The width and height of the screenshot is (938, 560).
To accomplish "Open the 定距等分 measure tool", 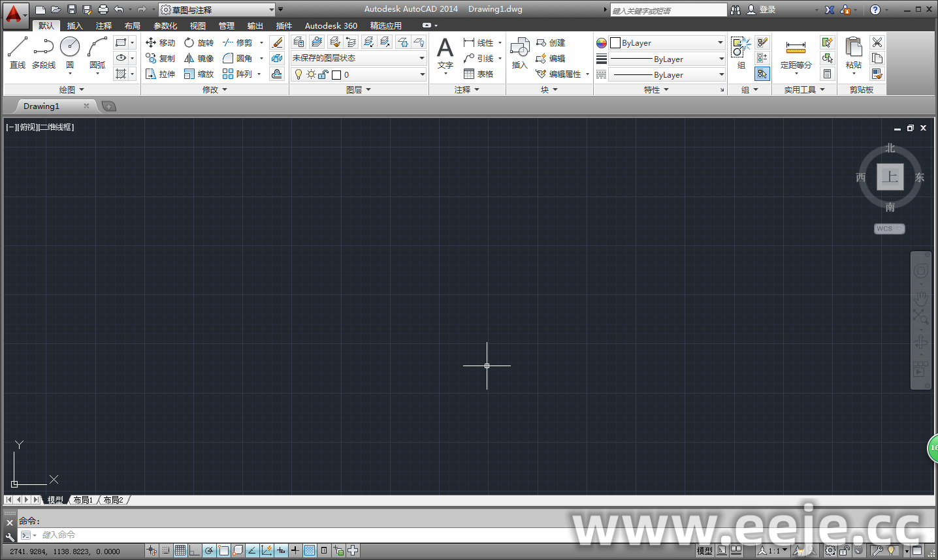I will coord(796,52).
